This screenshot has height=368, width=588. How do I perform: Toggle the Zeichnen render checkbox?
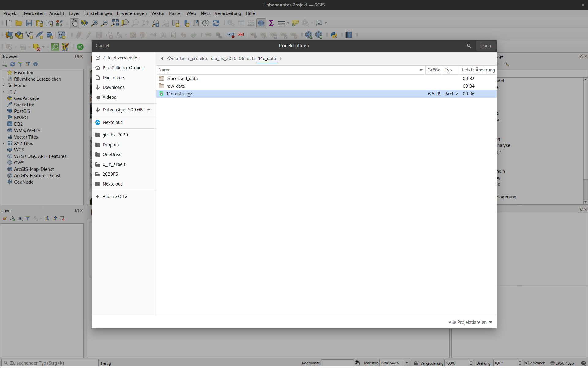[526, 363]
